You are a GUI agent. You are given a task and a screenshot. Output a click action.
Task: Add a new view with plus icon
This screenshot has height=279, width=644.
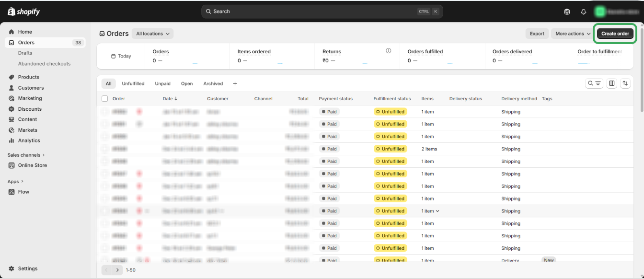pyautogui.click(x=235, y=83)
